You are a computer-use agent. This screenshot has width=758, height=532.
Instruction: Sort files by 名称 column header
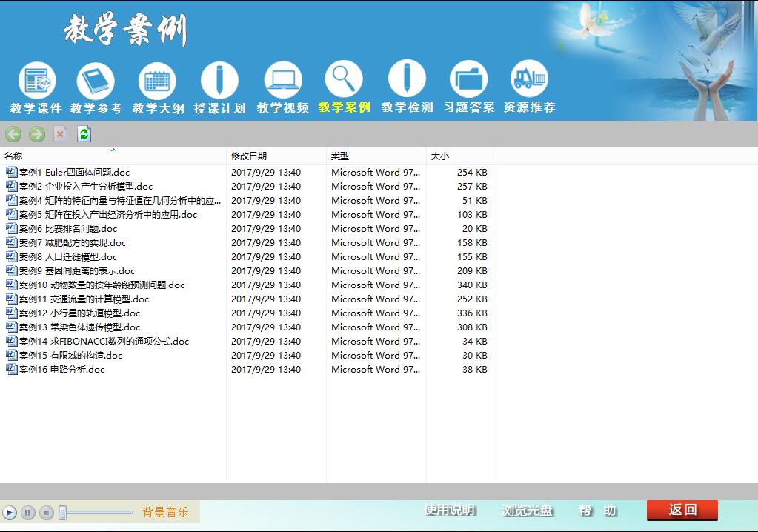113,156
